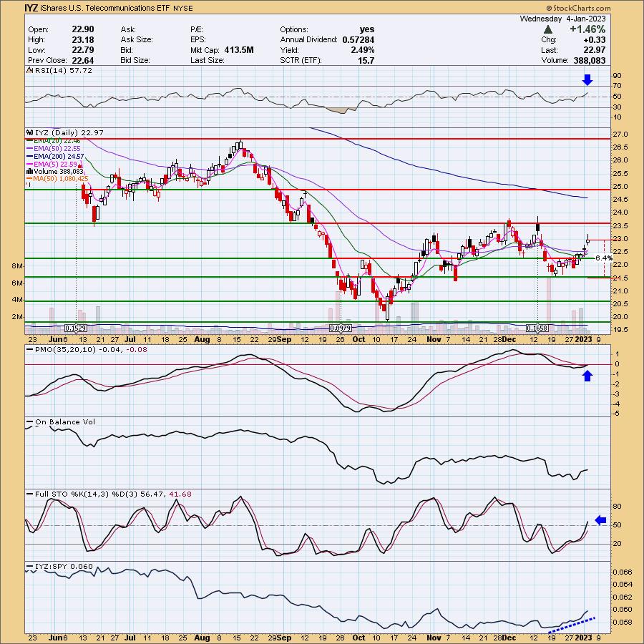
Task: Click the High price 23.18
Action: pyautogui.click(x=83, y=40)
